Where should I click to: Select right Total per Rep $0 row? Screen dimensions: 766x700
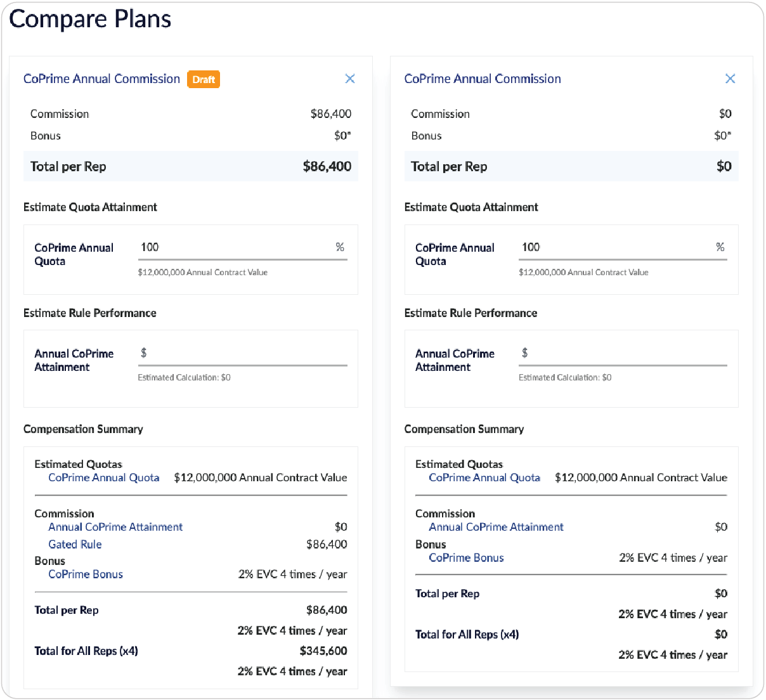(571, 166)
